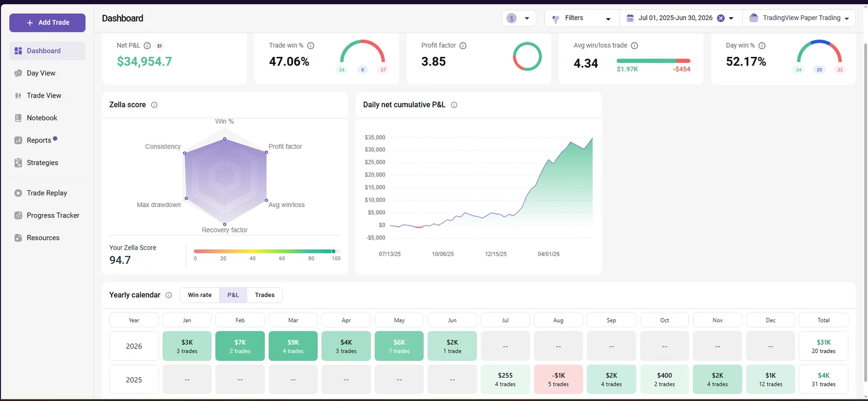Screen dimensions: 868x401
Task: Click the Strategies icon in sidebar
Action: click(x=18, y=163)
